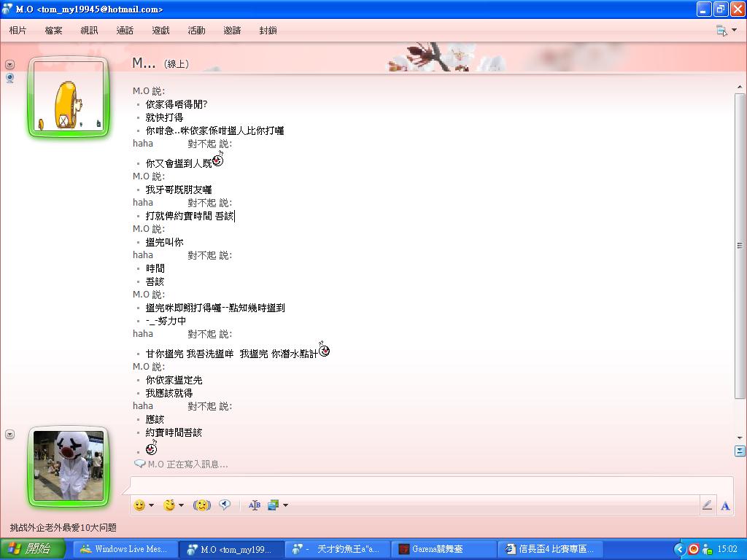
Task: Click the font change icon
Action: point(255,505)
